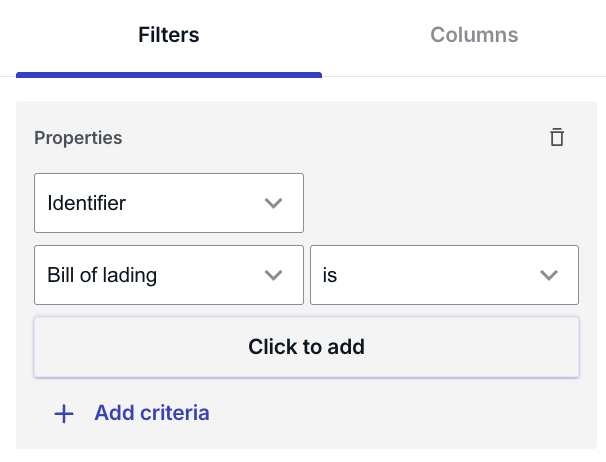The height and width of the screenshot is (462, 606).
Task: Open the 'is' operator dropdown
Action: (444, 275)
